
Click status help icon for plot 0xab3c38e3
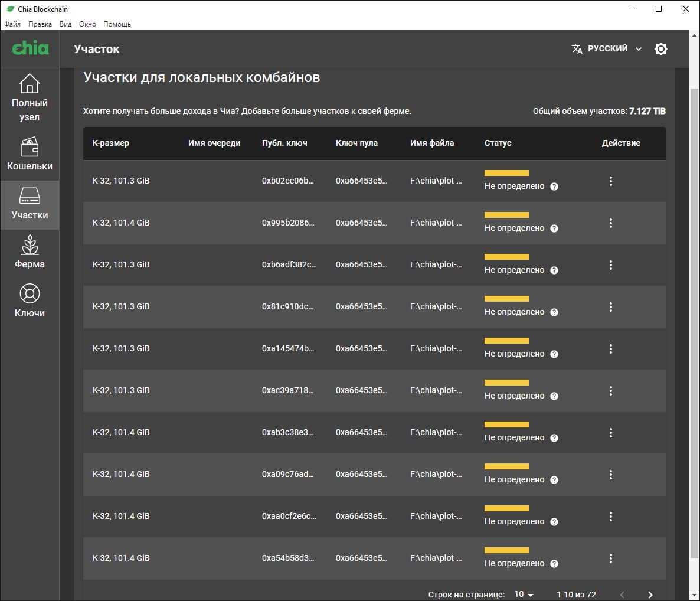click(554, 439)
